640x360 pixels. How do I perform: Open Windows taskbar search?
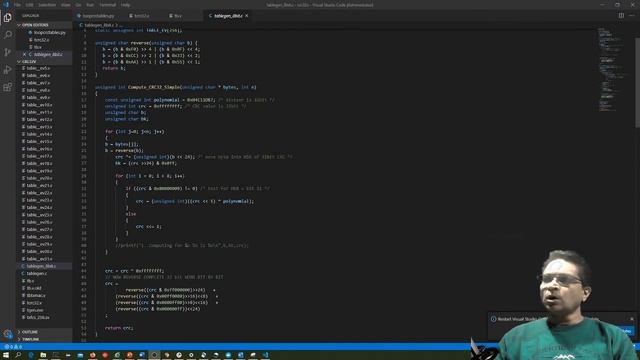18,355
